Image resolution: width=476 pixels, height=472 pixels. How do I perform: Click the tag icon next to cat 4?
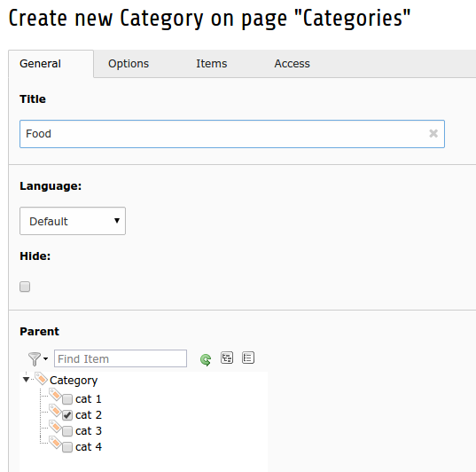coord(55,443)
